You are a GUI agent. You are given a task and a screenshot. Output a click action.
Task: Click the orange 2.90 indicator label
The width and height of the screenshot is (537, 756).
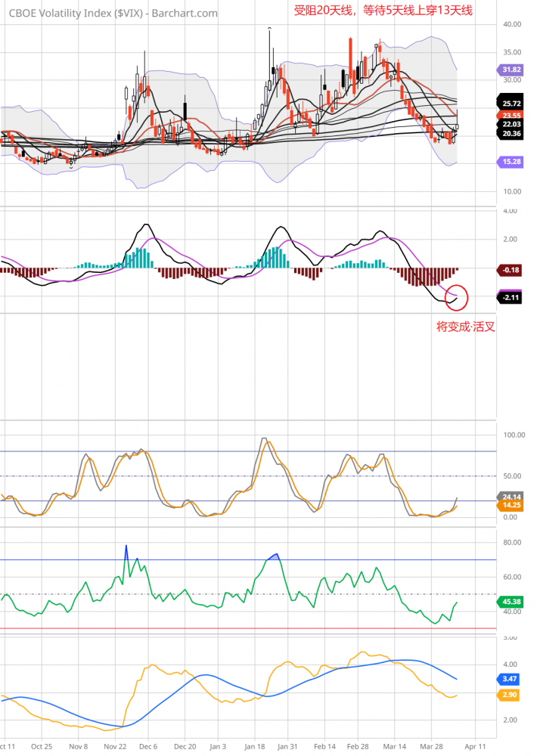pos(511,694)
